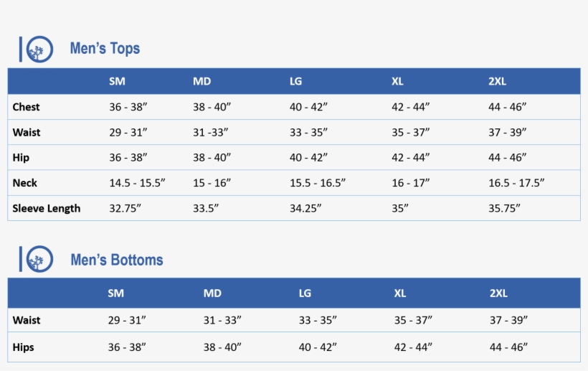Click the SM waist value in Men's Bottoms
Image resolution: width=588 pixels, height=371 pixels.
click(x=127, y=320)
